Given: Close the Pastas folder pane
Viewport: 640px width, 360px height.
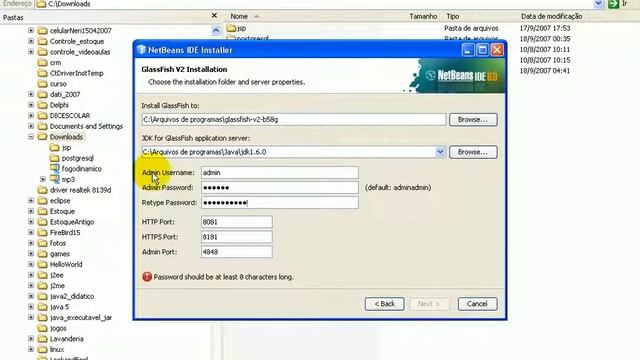Looking at the screenshot, I should (x=214, y=16).
